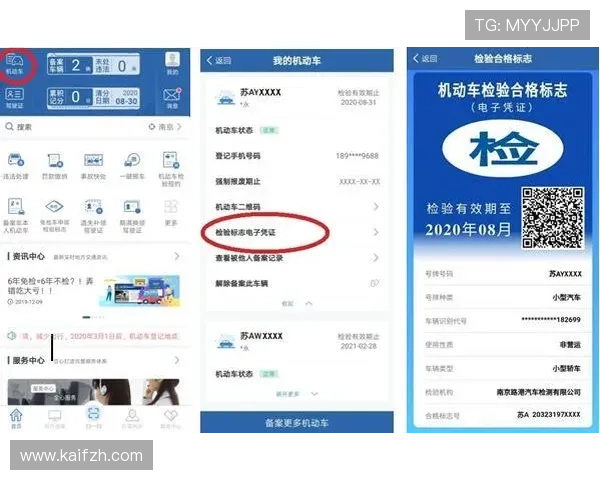
Task: Open the 机动车检验预约 inspection booking icon
Action: click(x=171, y=169)
